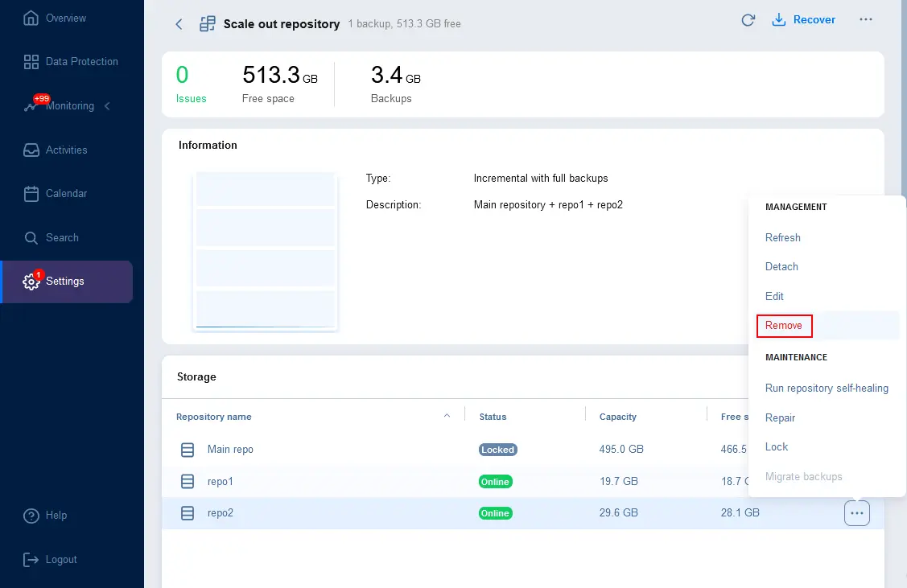
Task: Open the Calendar icon
Action: [x=31, y=194]
